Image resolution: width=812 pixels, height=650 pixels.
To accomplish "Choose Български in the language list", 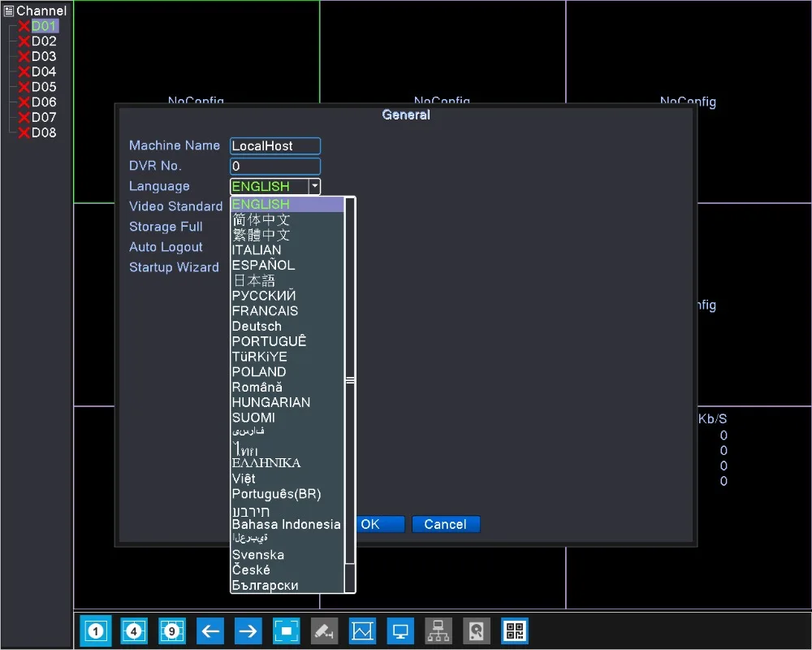I will click(x=287, y=585).
